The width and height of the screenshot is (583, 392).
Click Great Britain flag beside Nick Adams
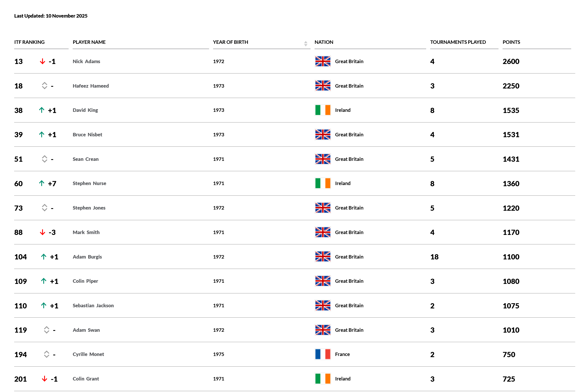tap(323, 61)
